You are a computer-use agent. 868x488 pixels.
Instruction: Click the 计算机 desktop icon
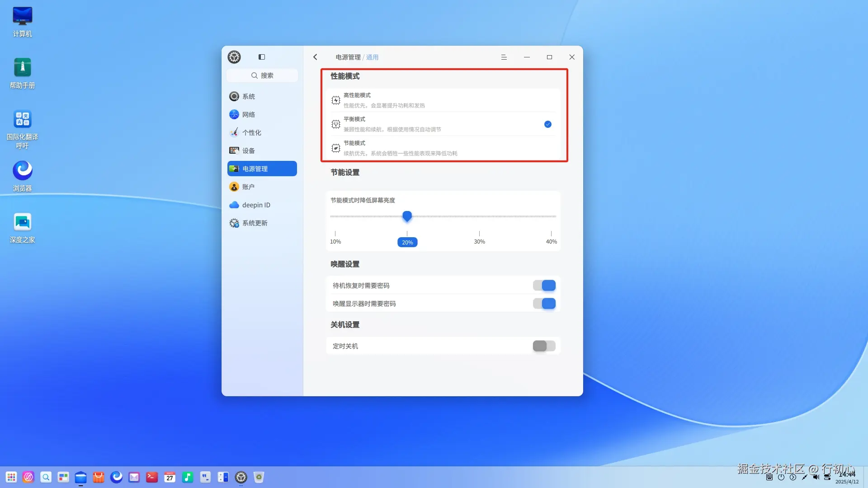(x=22, y=22)
